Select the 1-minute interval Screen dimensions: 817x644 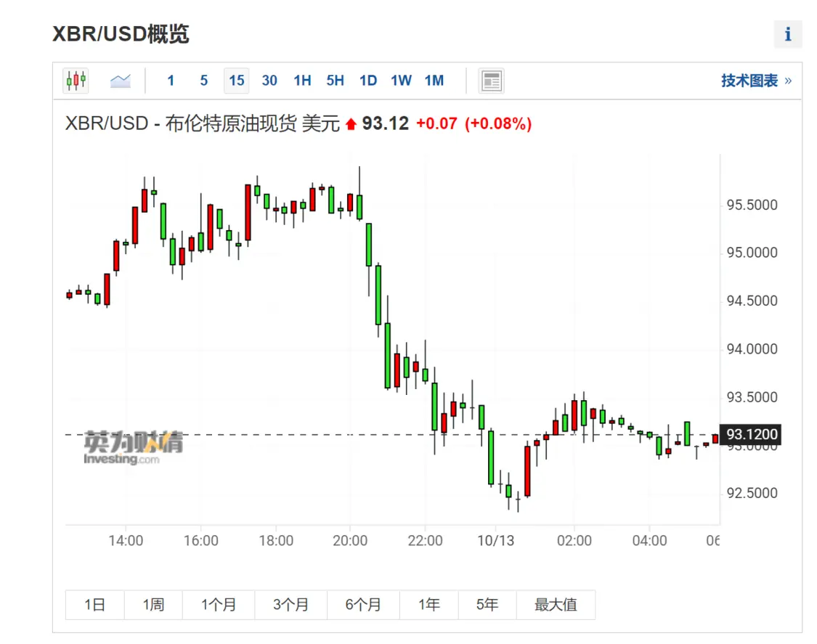[x=171, y=81]
